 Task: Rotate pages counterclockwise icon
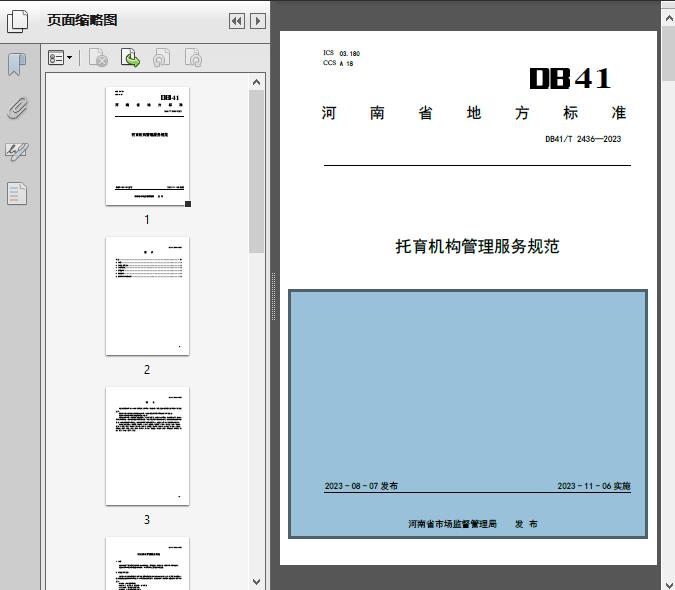pyautogui.click(x=161, y=58)
